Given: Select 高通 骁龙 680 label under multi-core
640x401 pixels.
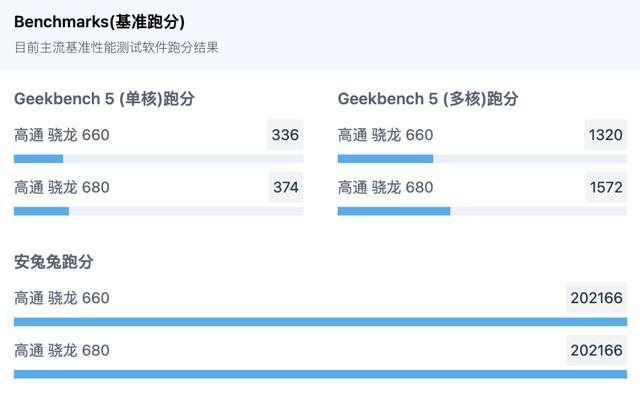Looking at the screenshot, I should click(385, 187).
